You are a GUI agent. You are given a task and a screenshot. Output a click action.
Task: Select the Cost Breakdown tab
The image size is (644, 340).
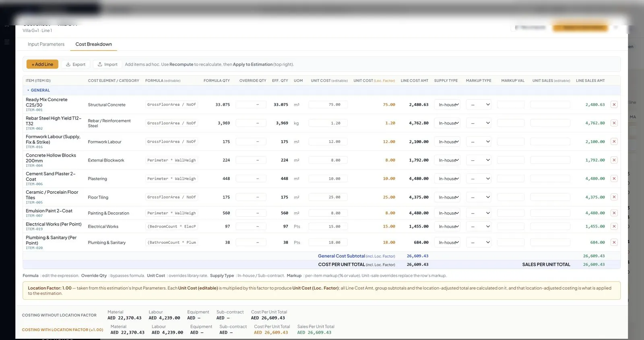click(94, 44)
